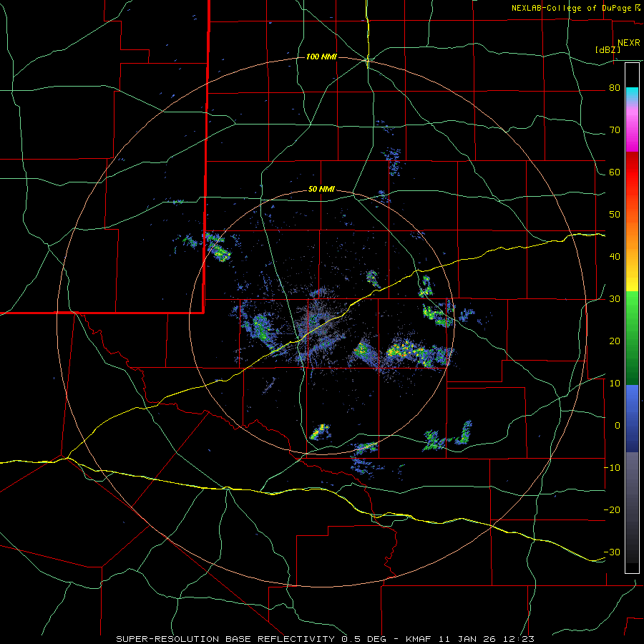This screenshot has height=644, width=644.
Task: Click the green band of the reflectivity color bar
Action: [x=632, y=338]
